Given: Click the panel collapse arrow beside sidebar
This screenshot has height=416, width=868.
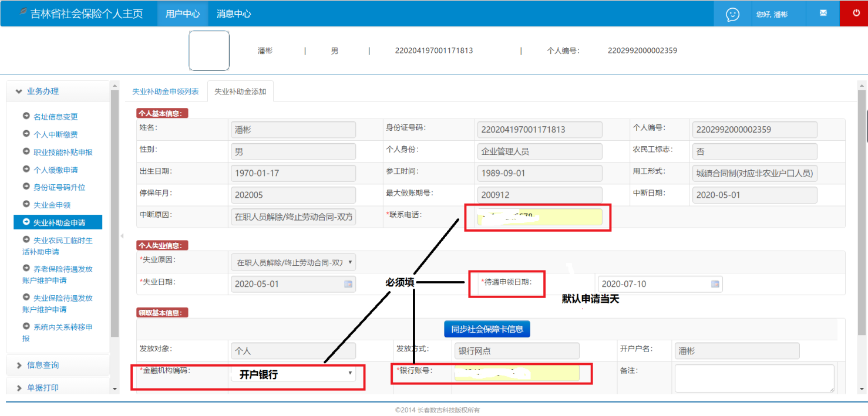Looking at the screenshot, I should (122, 236).
